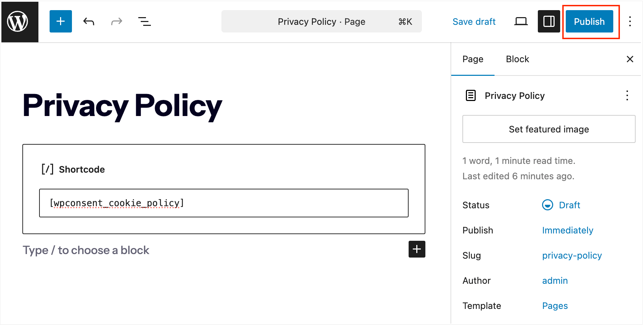Click the Redo arrow
The width and height of the screenshot is (644, 325).
pos(116,21)
